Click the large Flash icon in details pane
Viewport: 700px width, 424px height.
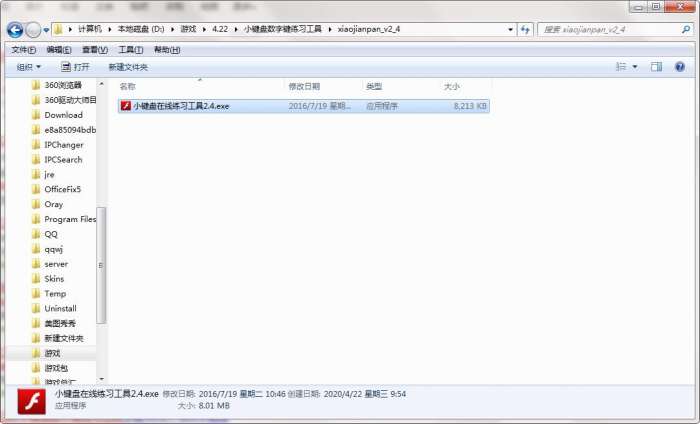pyautogui.click(x=31, y=401)
